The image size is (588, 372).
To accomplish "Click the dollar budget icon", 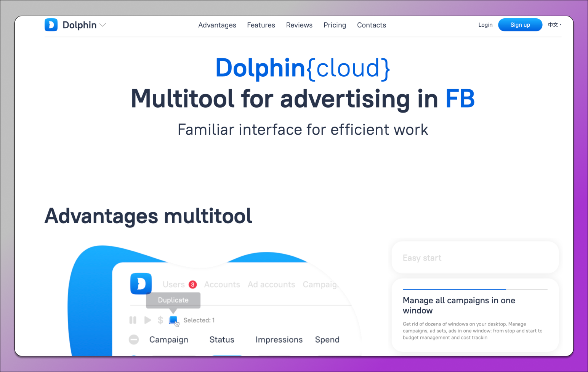I will tap(160, 320).
